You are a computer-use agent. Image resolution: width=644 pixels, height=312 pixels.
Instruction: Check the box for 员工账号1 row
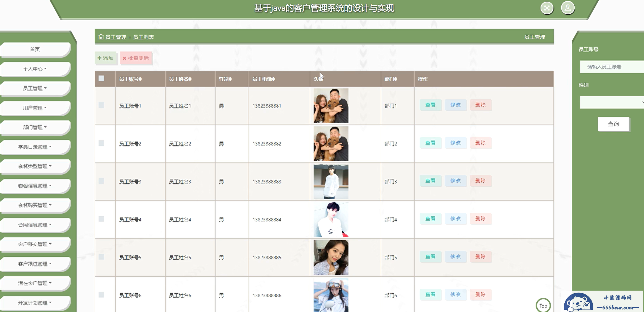coord(101,105)
